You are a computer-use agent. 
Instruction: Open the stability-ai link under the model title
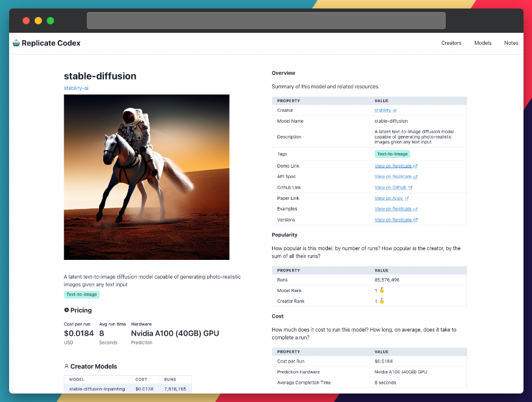pos(76,88)
